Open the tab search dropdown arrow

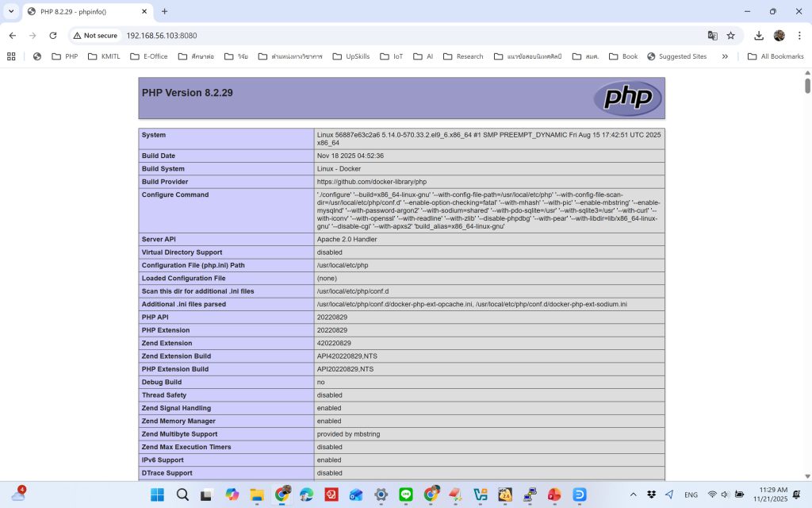click(x=11, y=11)
